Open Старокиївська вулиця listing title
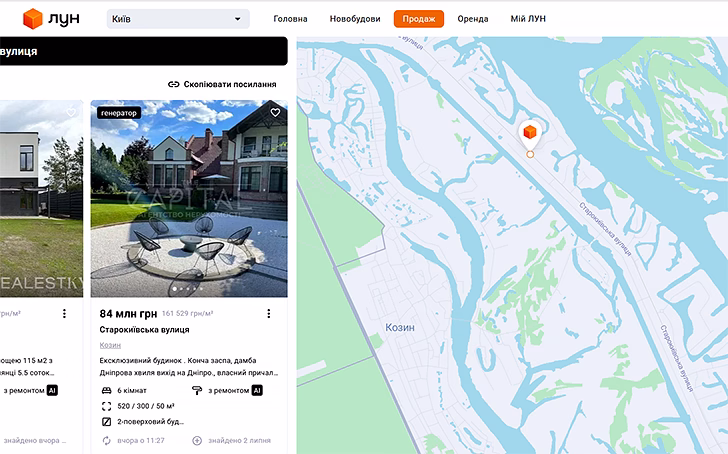 (144, 330)
